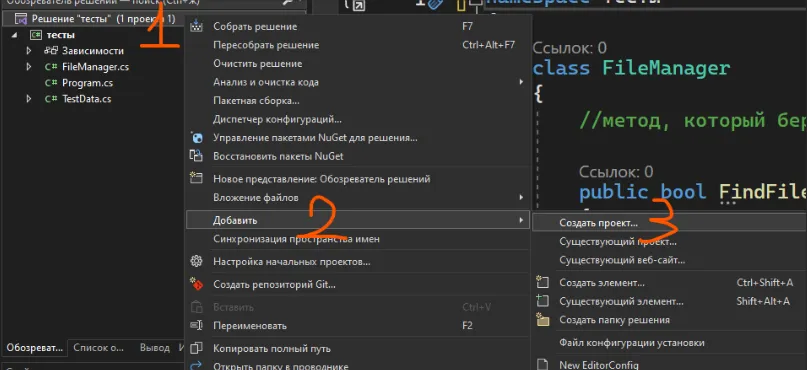Click the New EditorConfig file icon
This screenshot has width=807, height=370.
coord(542,364)
